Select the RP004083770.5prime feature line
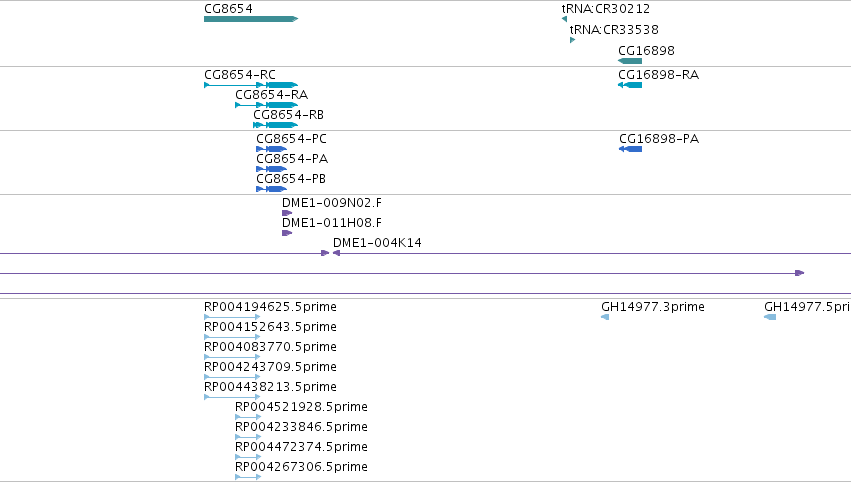This screenshot has width=851, height=482. (232, 357)
